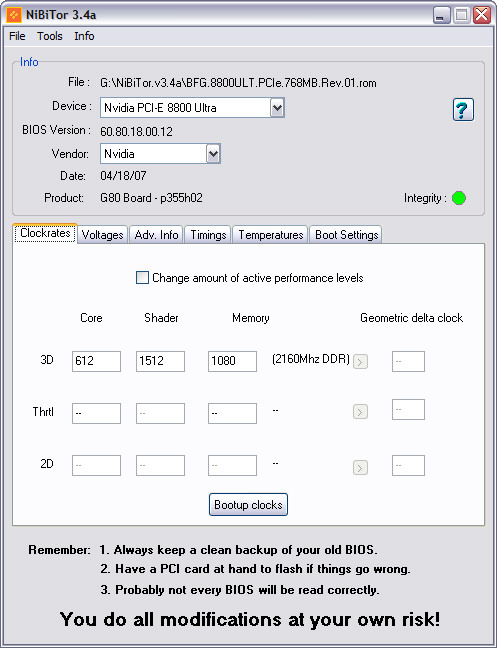The height and width of the screenshot is (648, 497).
Task: Switch to the Voltages tab
Action: pos(102,235)
